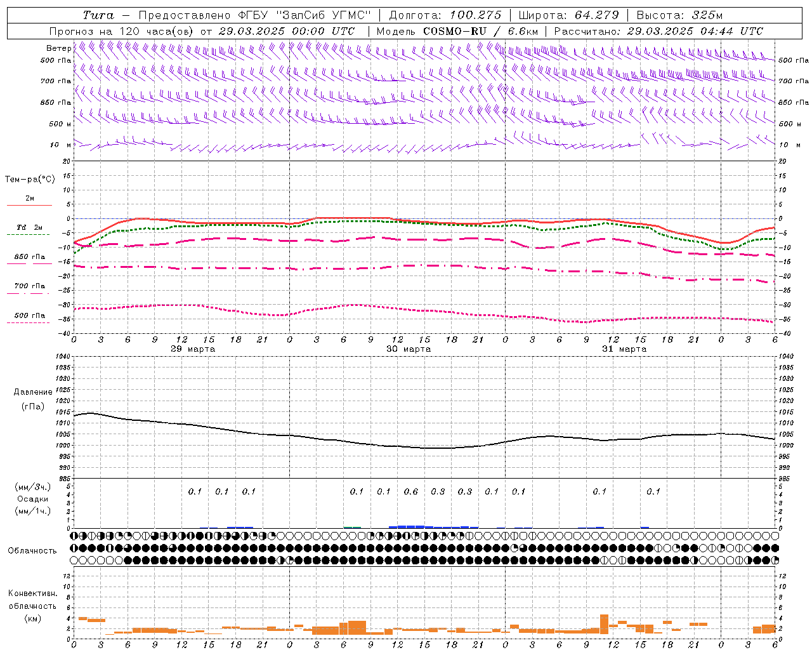Click the "700 гПа" dash-dot temperature legend entry
The image size is (812, 650).
click(29, 288)
